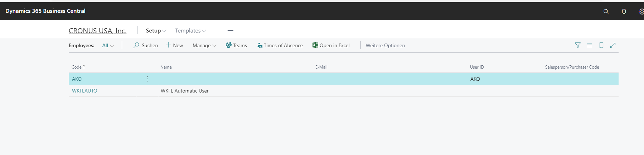Click the hamburger menu icon
This screenshot has width=644, height=155.
click(x=231, y=31)
